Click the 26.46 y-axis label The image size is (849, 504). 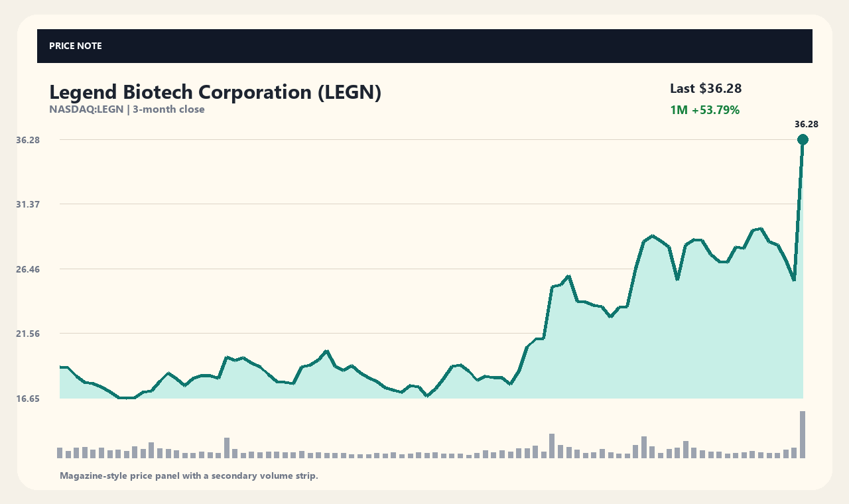[28, 269]
